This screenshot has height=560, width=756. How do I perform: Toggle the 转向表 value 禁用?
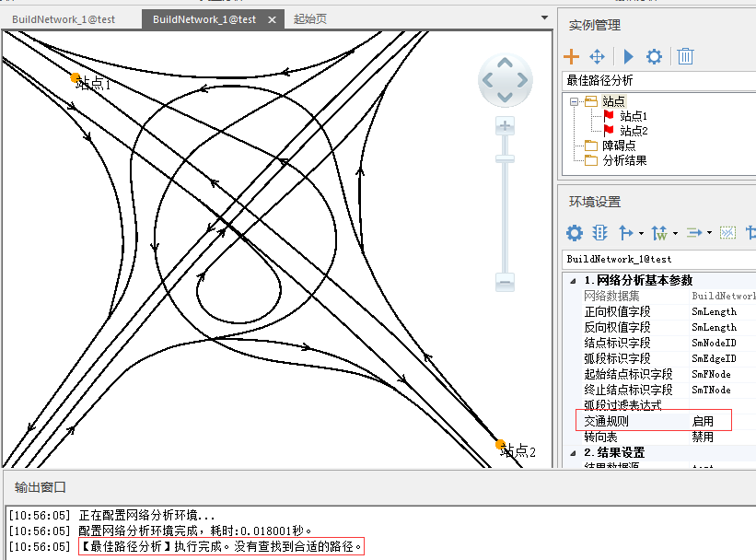click(703, 437)
